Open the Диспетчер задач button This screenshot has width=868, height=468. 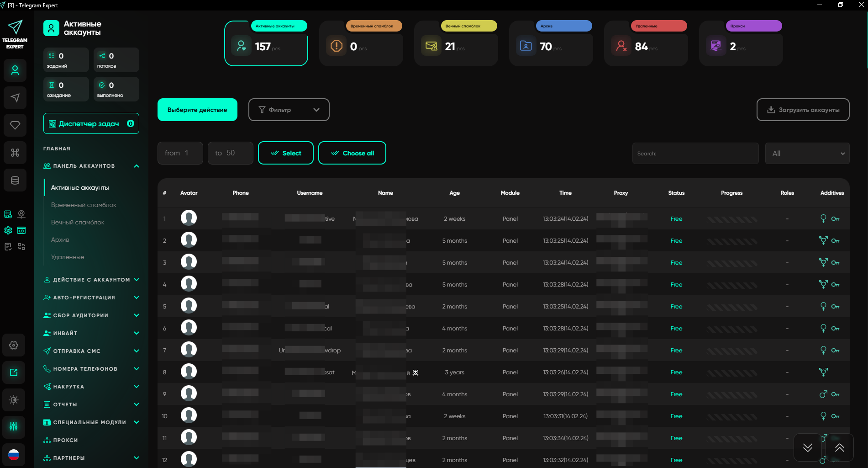pyautogui.click(x=91, y=123)
